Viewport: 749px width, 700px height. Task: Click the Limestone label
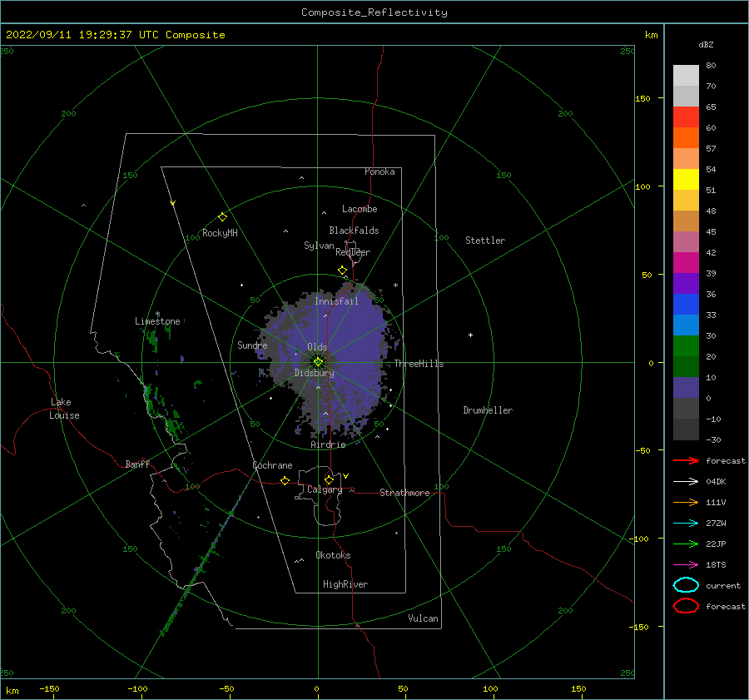(157, 321)
